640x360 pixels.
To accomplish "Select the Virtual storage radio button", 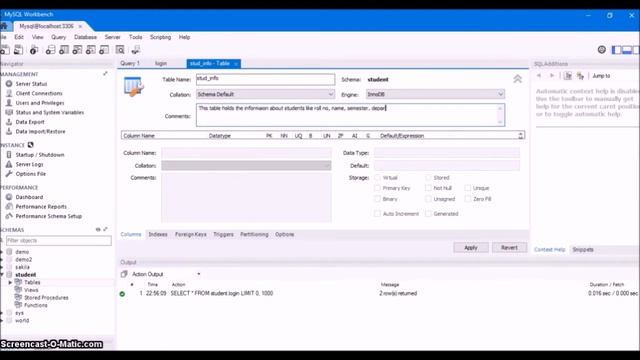I will pyautogui.click(x=377, y=178).
